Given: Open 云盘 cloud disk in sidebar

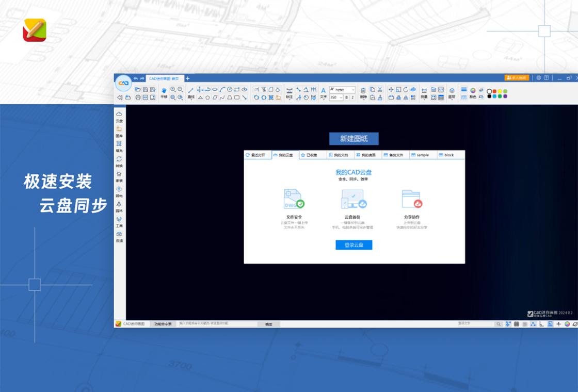Looking at the screenshot, I should point(119,117).
